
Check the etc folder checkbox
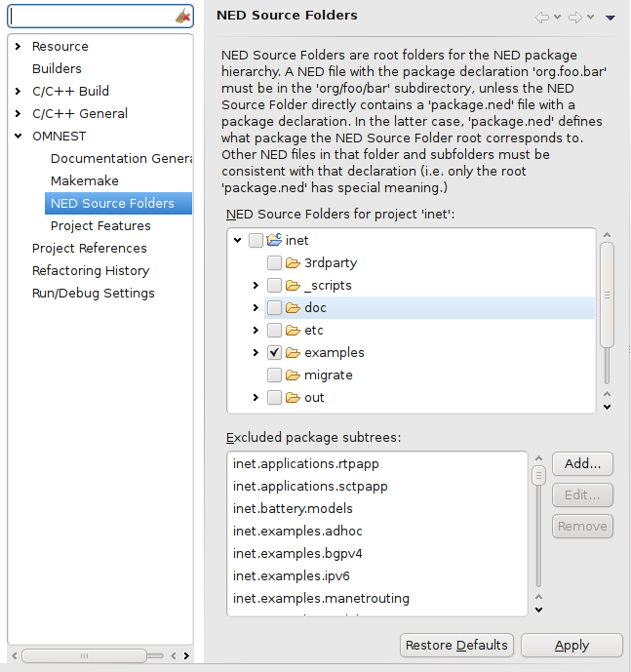(274, 330)
